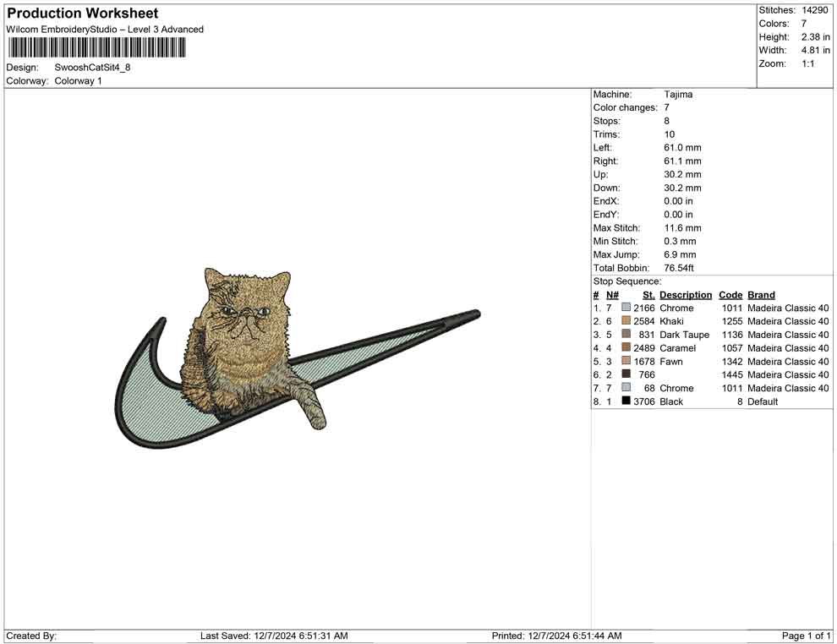837x644 pixels.
Task: Click the dark brown swatch beside 766
Action: coord(626,374)
